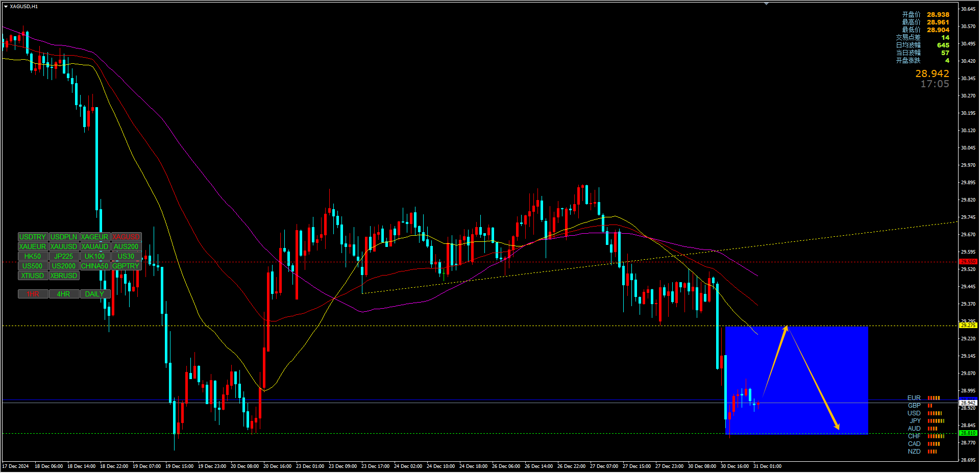Click the NZD currency strength meter
Viewport: 980px width, 473px height.
coord(933,452)
